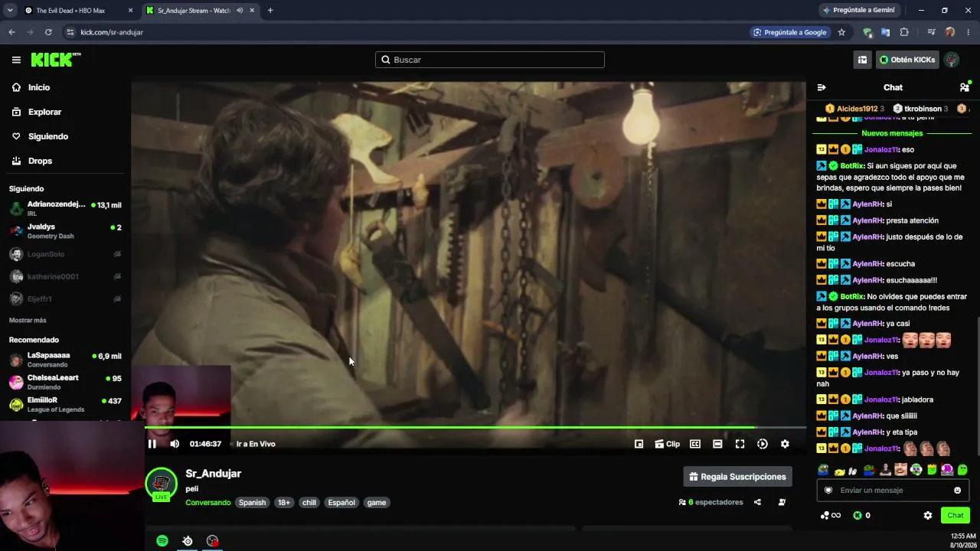Open Pregúntale a Gemini
The width and height of the screenshot is (980, 551).
(858, 11)
